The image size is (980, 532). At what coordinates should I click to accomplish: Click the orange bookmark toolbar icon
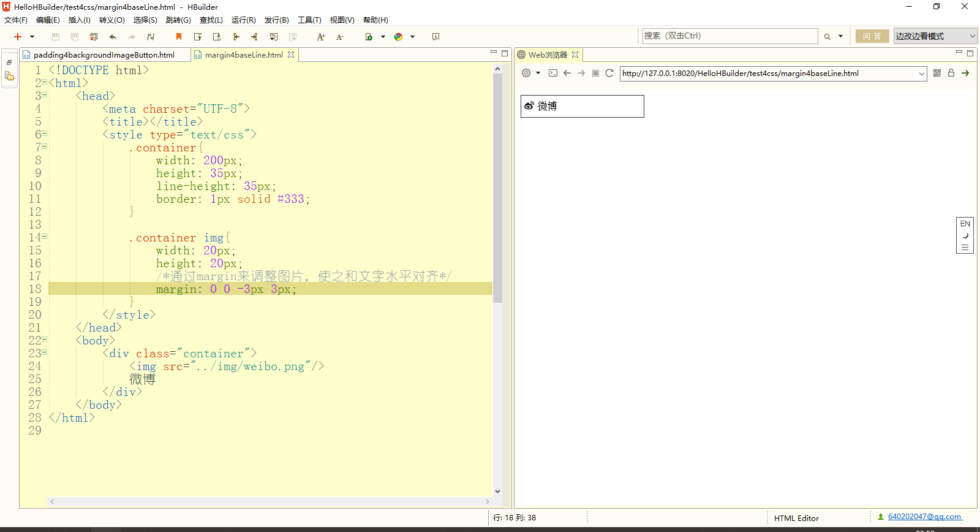(179, 37)
